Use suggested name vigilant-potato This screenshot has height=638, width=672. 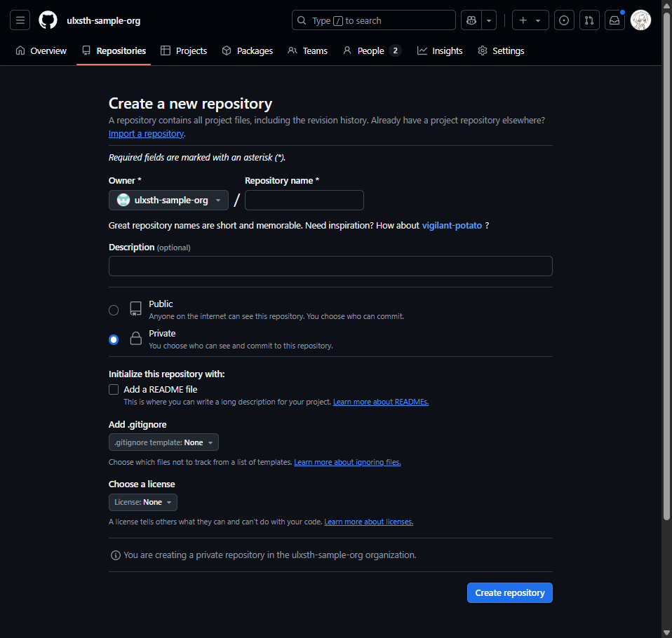[x=452, y=225]
